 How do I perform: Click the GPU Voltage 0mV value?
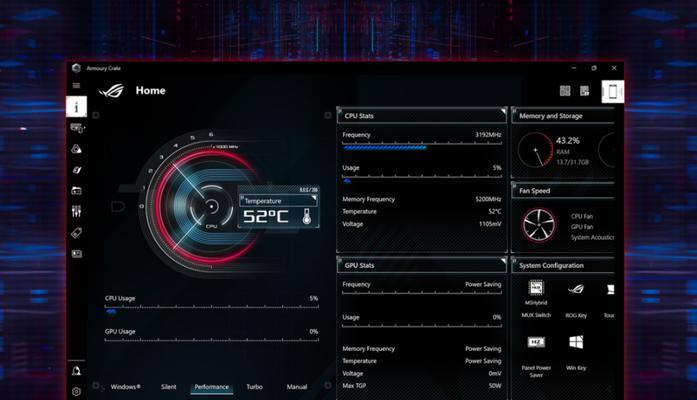[x=495, y=373]
